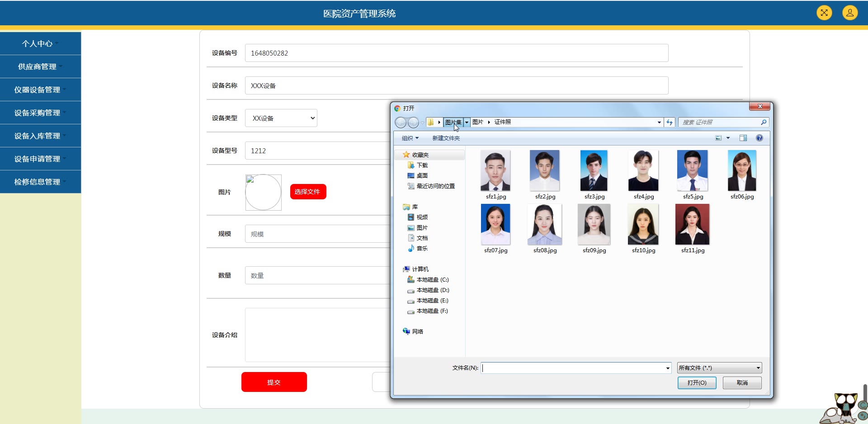The width and height of the screenshot is (868, 424).
Task: Click the fullscreen icon in the header
Action: click(x=824, y=13)
